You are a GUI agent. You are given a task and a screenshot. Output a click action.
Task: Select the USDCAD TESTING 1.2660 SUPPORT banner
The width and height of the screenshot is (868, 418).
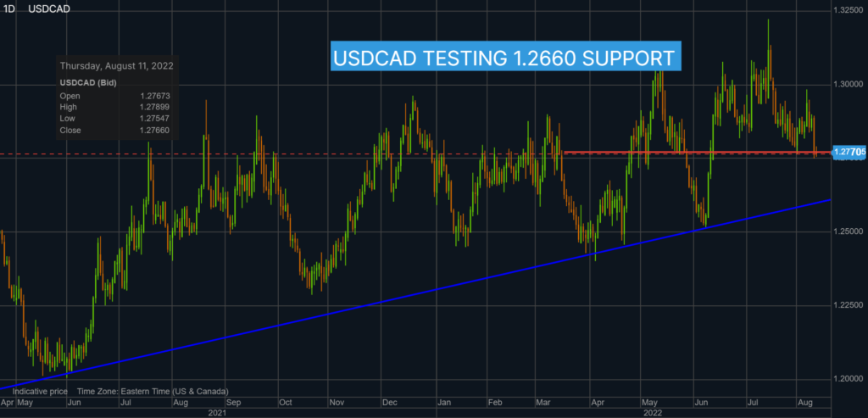point(504,59)
